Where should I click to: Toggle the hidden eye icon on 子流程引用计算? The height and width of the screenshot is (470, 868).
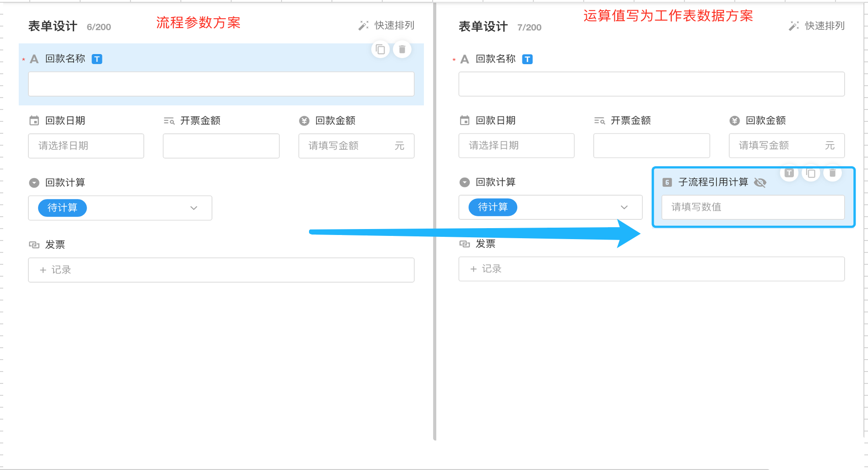760,182
